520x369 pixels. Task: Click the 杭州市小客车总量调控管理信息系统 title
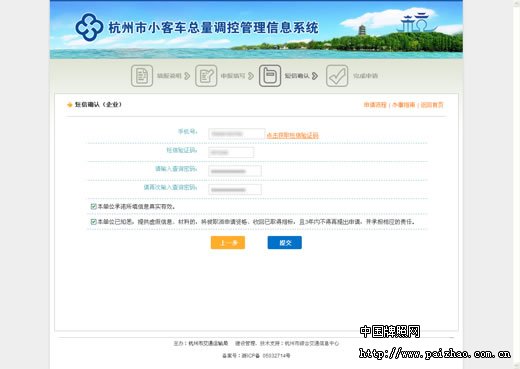tap(213, 28)
